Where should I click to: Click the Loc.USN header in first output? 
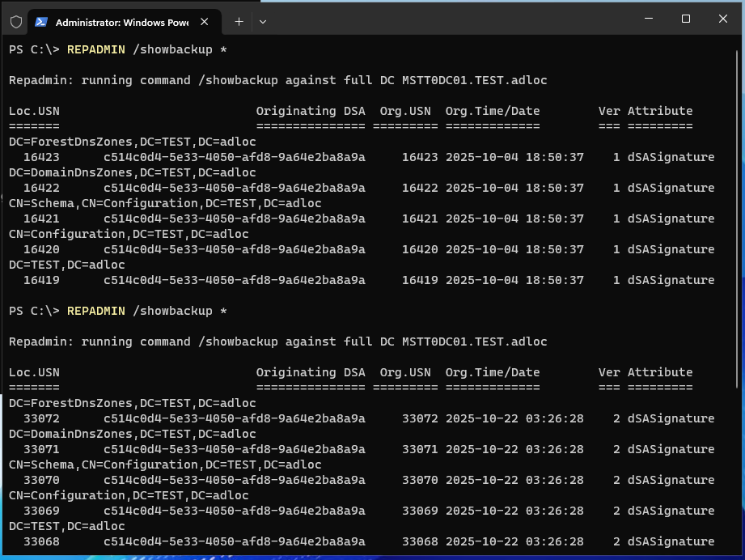(34, 111)
